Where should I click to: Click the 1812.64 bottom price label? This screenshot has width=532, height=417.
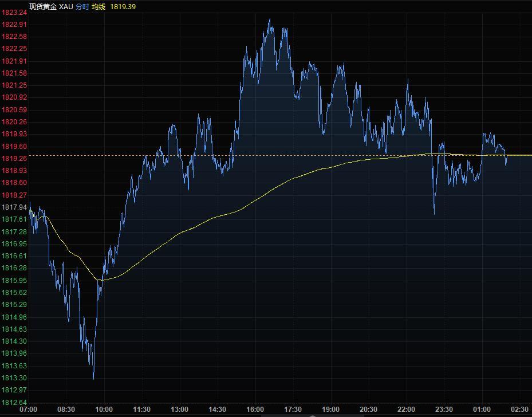point(14,402)
